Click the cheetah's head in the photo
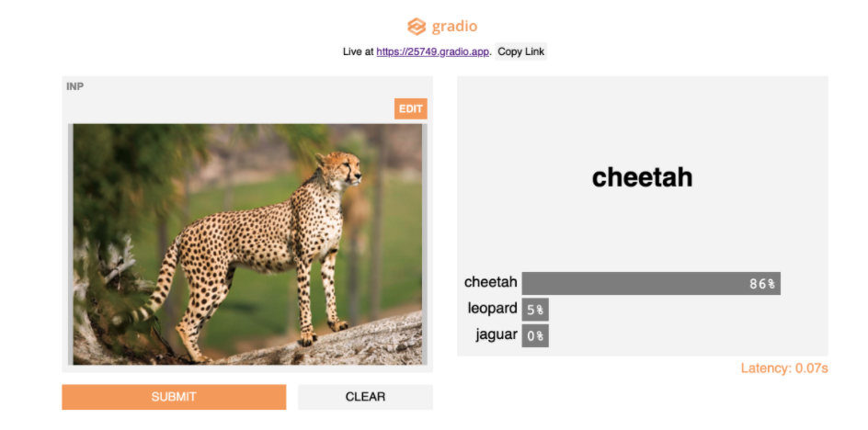Image resolution: width=868 pixels, height=430 pixels. [339, 169]
